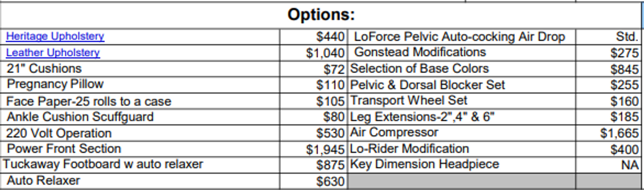Click the $1,945 price cell
The image size is (644, 190).
tap(313, 149)
